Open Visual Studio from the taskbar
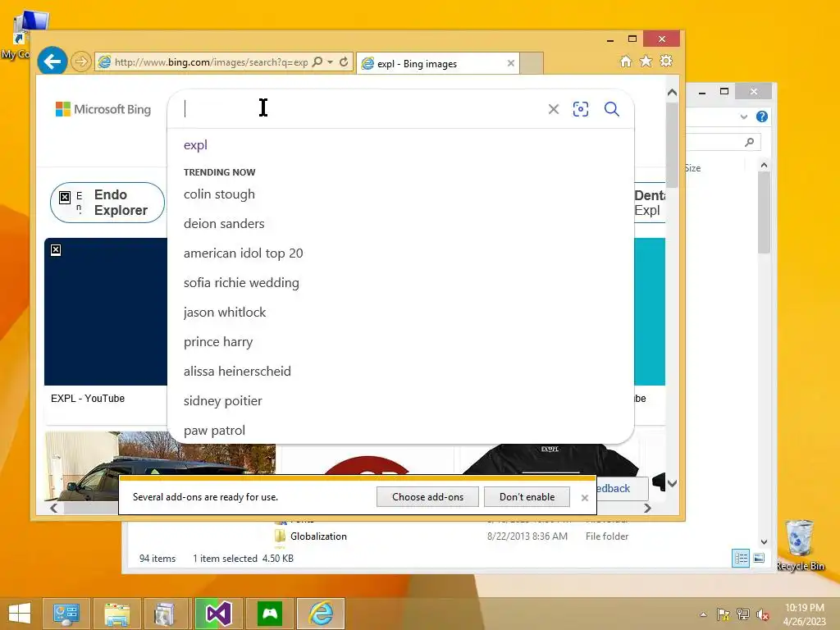Screen dimensions: 840x630 click(x=218, y=614)
